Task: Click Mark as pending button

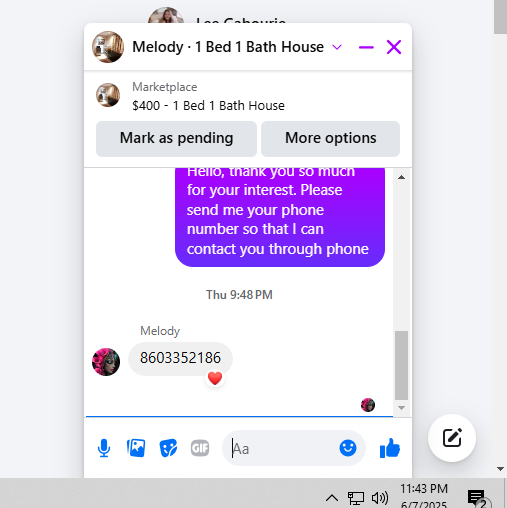Action: 176,139
